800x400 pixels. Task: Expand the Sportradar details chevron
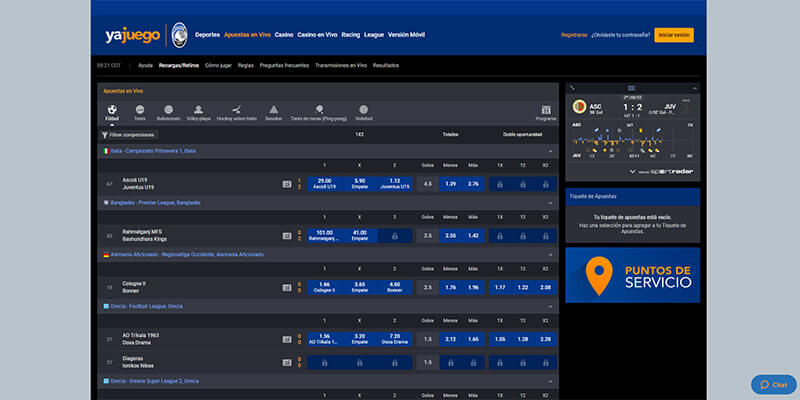tap(633, 172)
